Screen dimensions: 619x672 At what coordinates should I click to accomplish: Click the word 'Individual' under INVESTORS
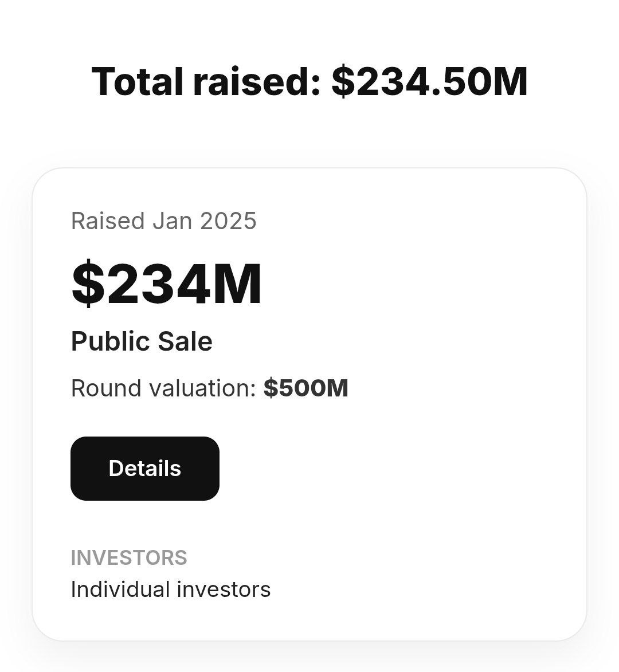[120, 590]
